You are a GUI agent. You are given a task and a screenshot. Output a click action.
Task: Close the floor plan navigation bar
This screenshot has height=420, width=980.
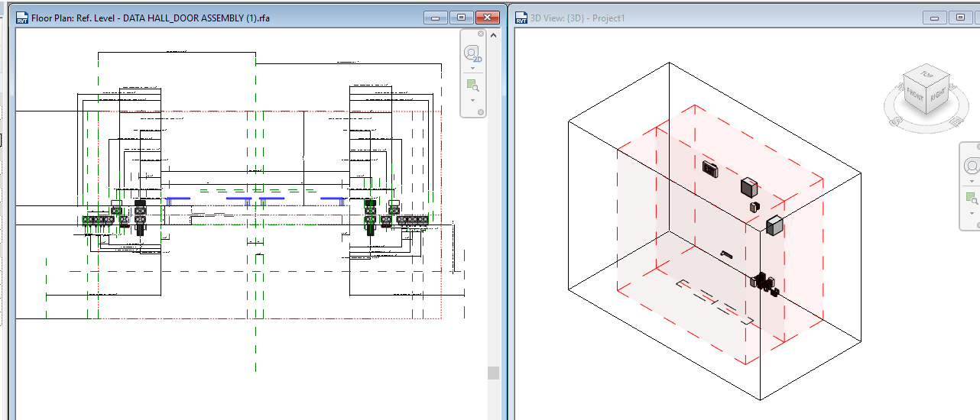point(481,34)
